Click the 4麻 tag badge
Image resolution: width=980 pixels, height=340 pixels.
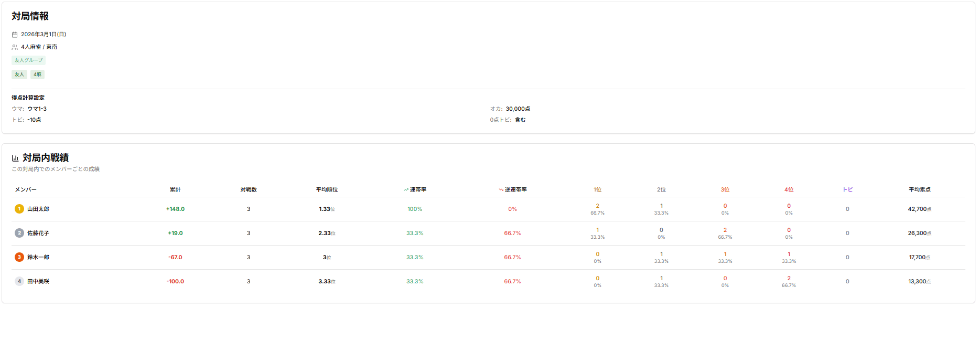coord(37,75)
